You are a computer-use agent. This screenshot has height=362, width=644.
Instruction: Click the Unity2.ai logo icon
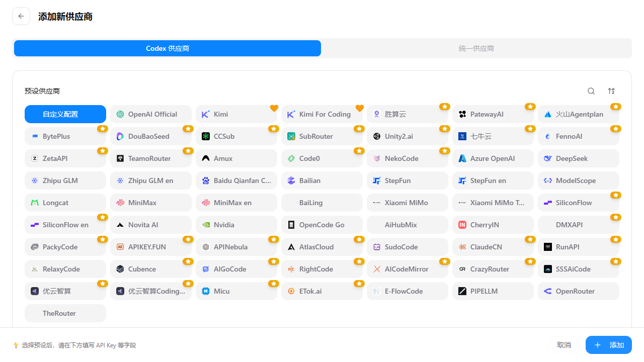point(377,136)
